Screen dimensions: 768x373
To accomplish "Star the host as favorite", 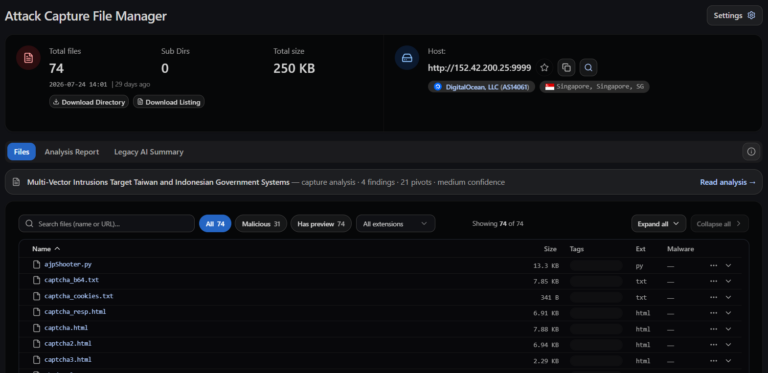I will pos(544,68).
